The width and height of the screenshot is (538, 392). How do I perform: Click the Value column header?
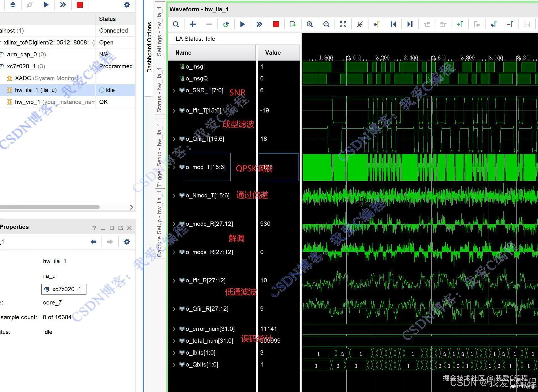[278, 53]
